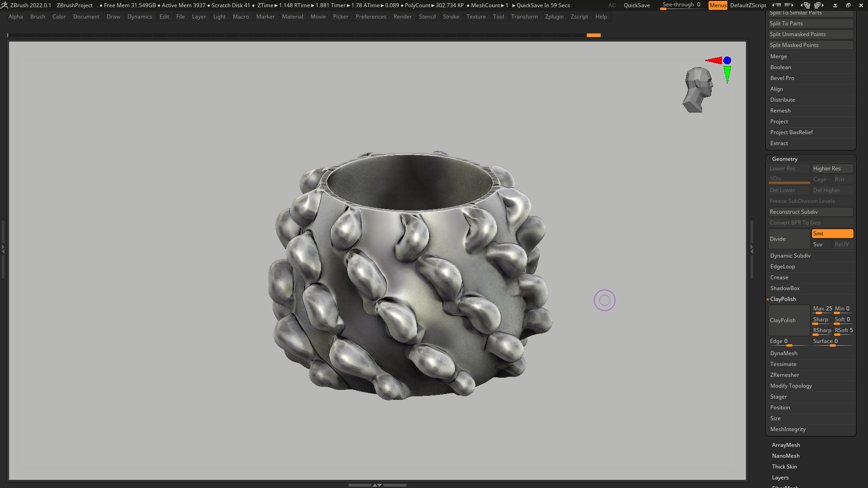Click the Divide button
Image resolution: width=868 pixels, height=488 pixels.
click(789, 239)
